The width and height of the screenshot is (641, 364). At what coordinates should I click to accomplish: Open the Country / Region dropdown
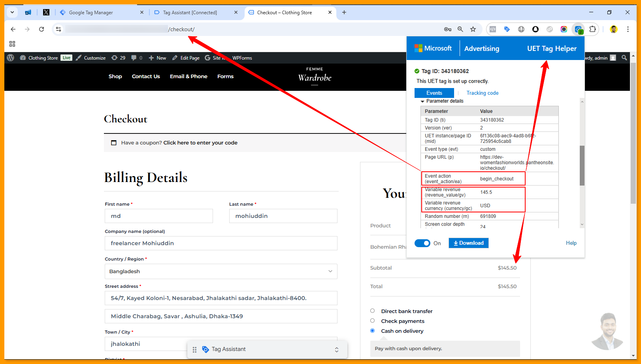point(221,272)
